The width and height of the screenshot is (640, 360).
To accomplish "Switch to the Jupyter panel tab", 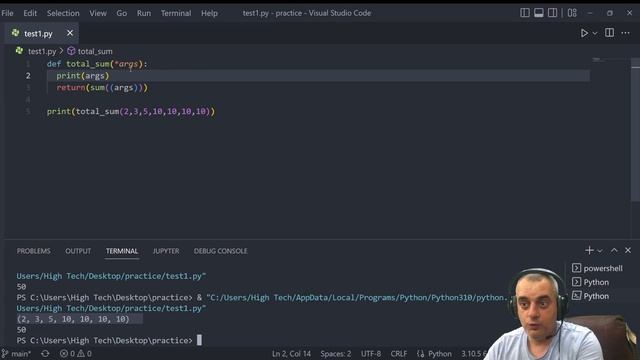I will [x=166, y=251].
